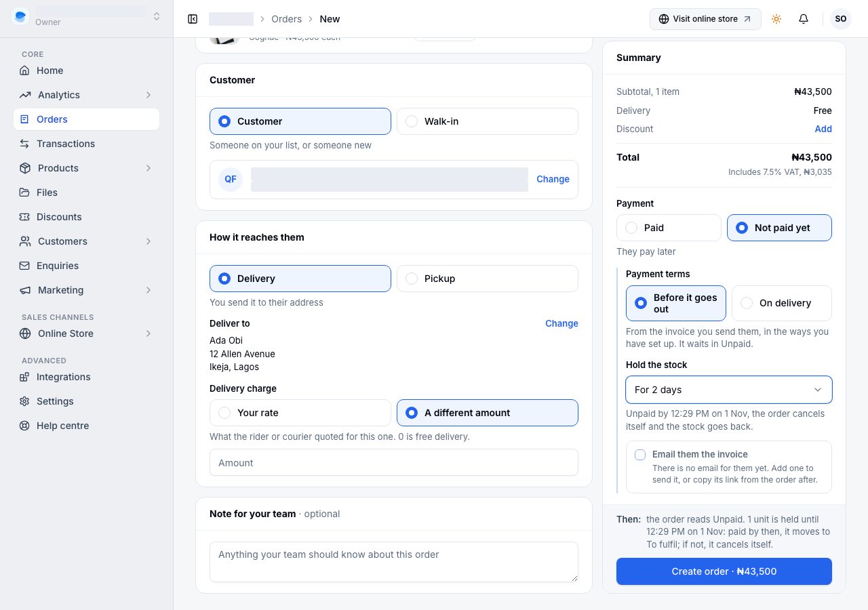
Task: Switch theme using the sun icon
Action: (776, 19)
